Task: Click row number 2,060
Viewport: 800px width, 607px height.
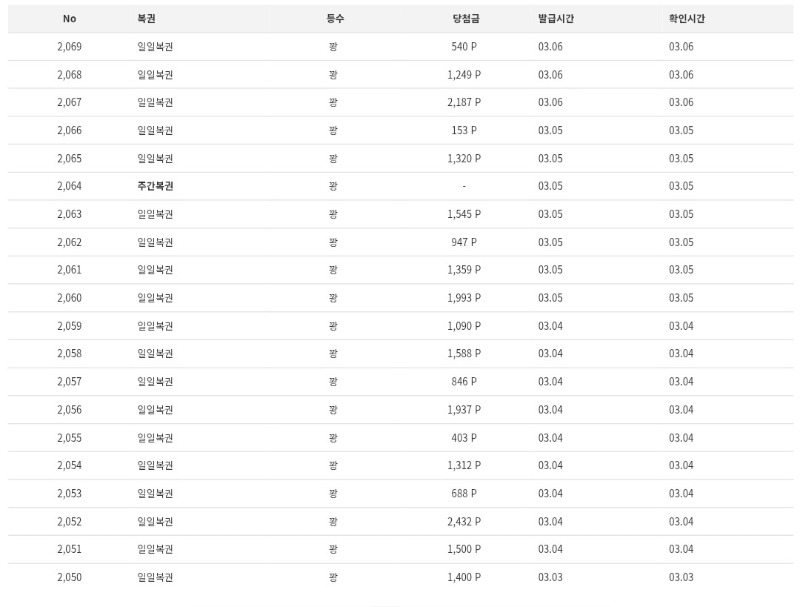Action: pos(69,298)
